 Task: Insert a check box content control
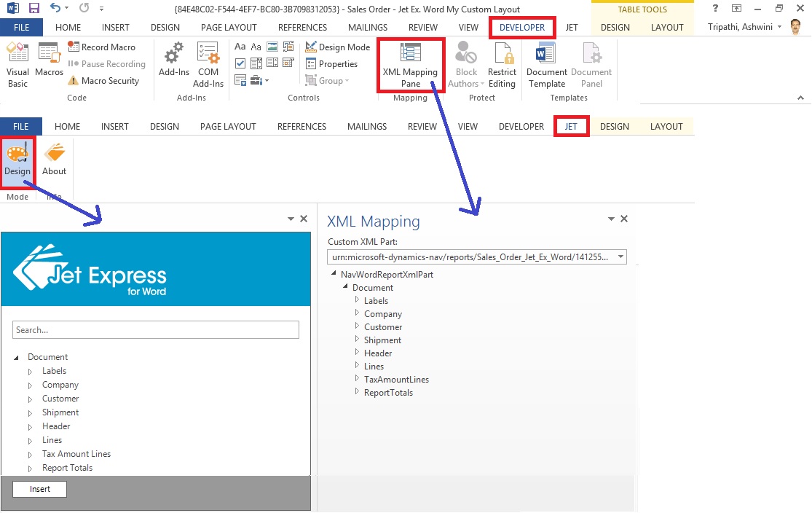[240, 63]
